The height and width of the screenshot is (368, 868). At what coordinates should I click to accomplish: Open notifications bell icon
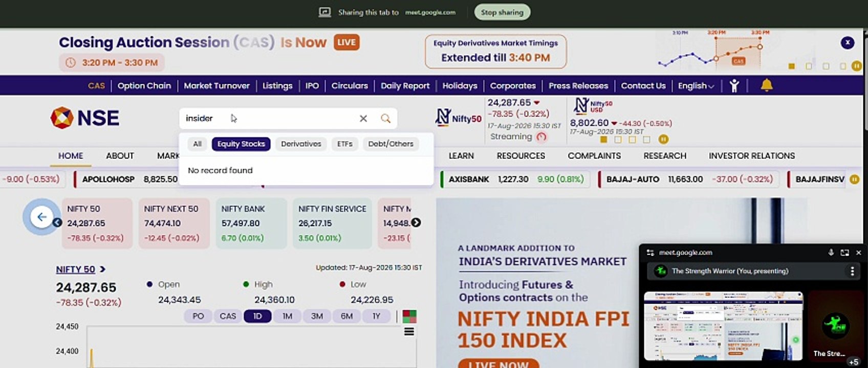766,85
